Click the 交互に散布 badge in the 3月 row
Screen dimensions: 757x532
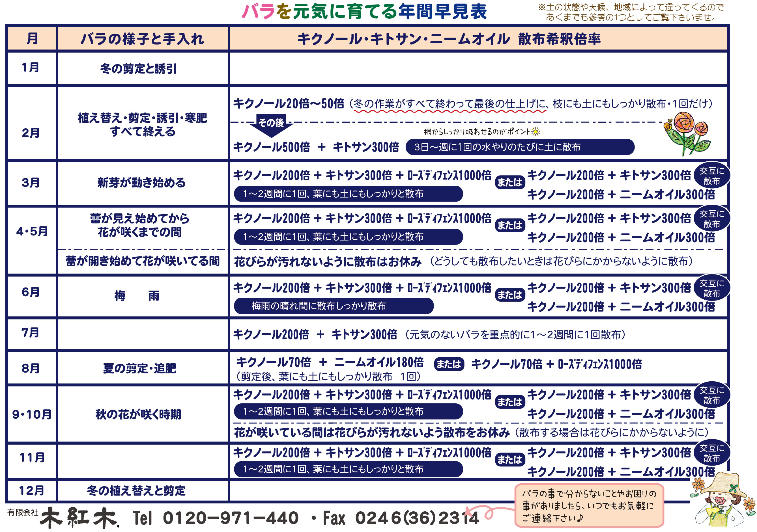click(711, 176)
